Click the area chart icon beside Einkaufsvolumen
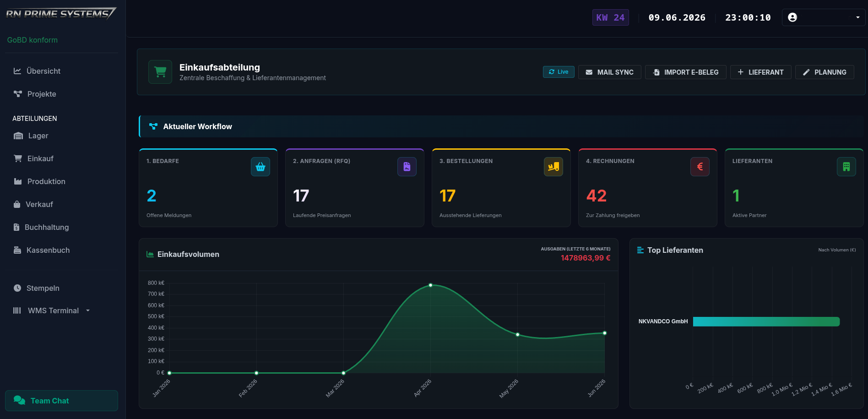 pyautogui.click(x=150, y=254)
